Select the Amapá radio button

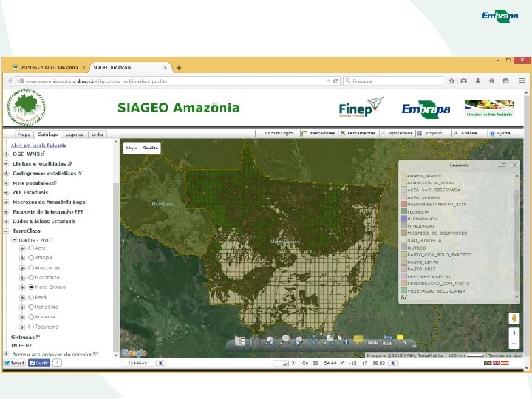[31, 258]
